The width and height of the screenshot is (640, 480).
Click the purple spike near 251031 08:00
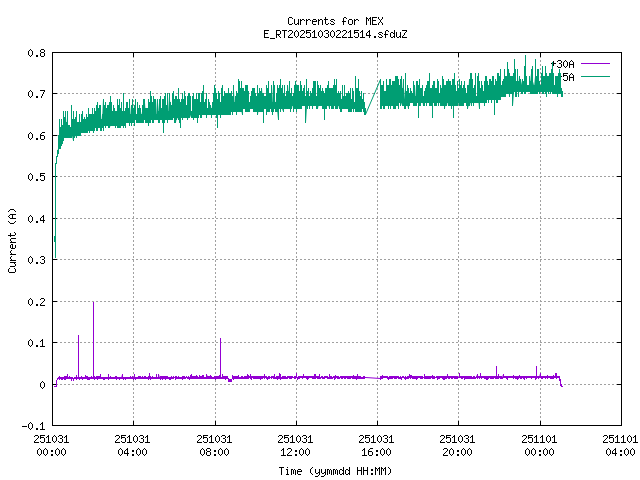click(221, 342)
